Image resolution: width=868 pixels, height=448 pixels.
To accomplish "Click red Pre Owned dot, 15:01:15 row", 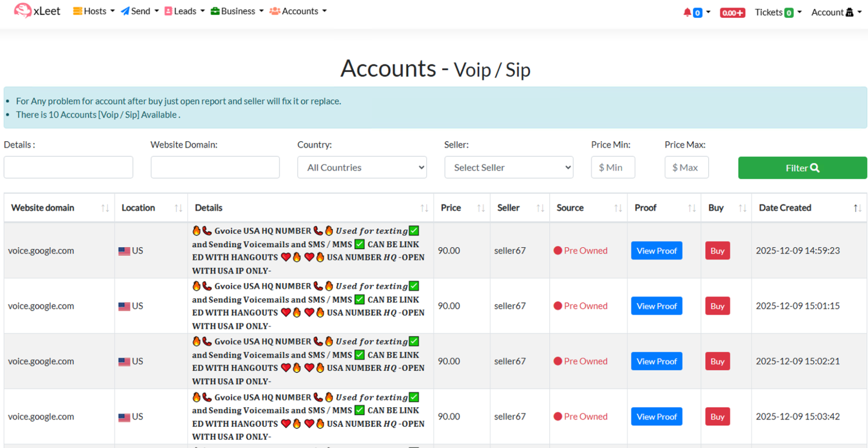I will pyautogui.click(x=558, y=306).
